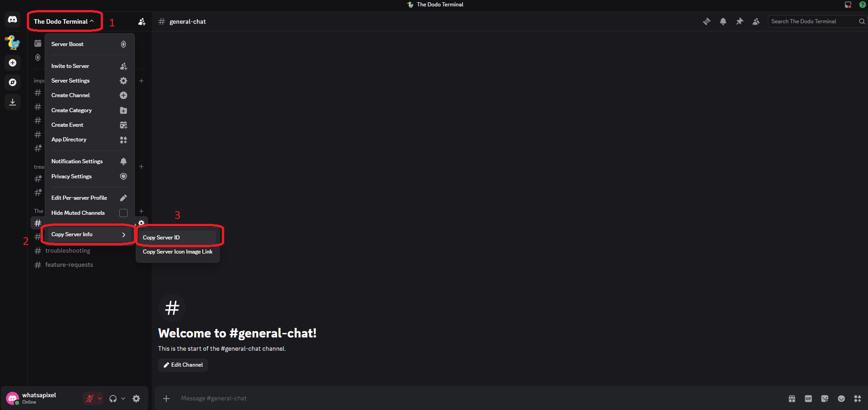The image size is (868, 410).
Task: Open Privacy Settings menu entry
Action: pos(89,176)
